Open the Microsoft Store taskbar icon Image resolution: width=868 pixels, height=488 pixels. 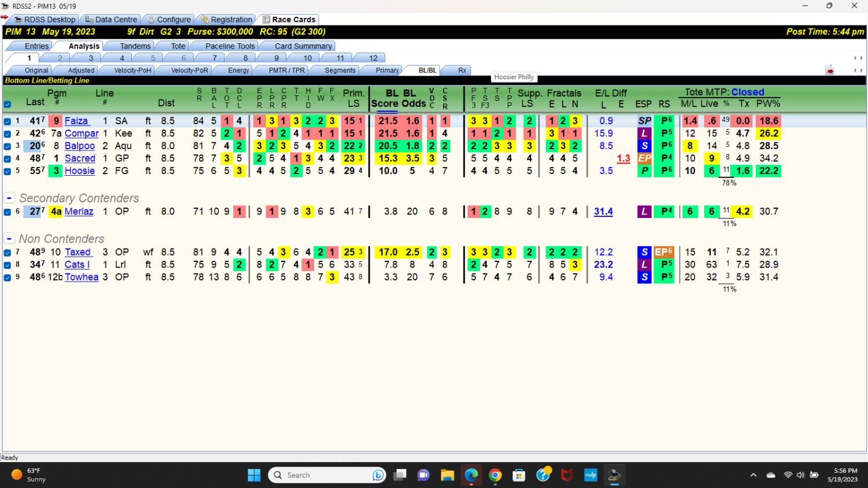click(519, 475)
